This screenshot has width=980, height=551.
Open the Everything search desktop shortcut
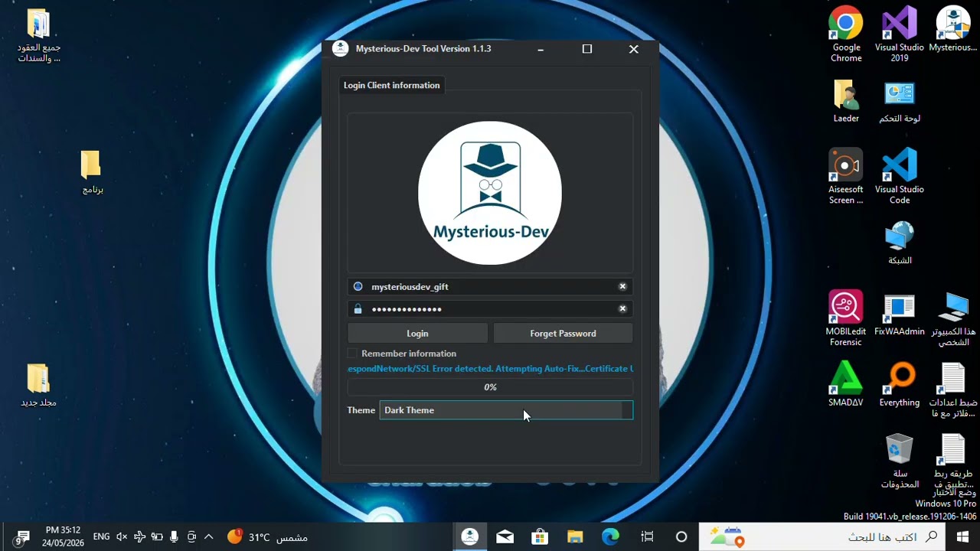pyautogui.click(x=900, y=384)
